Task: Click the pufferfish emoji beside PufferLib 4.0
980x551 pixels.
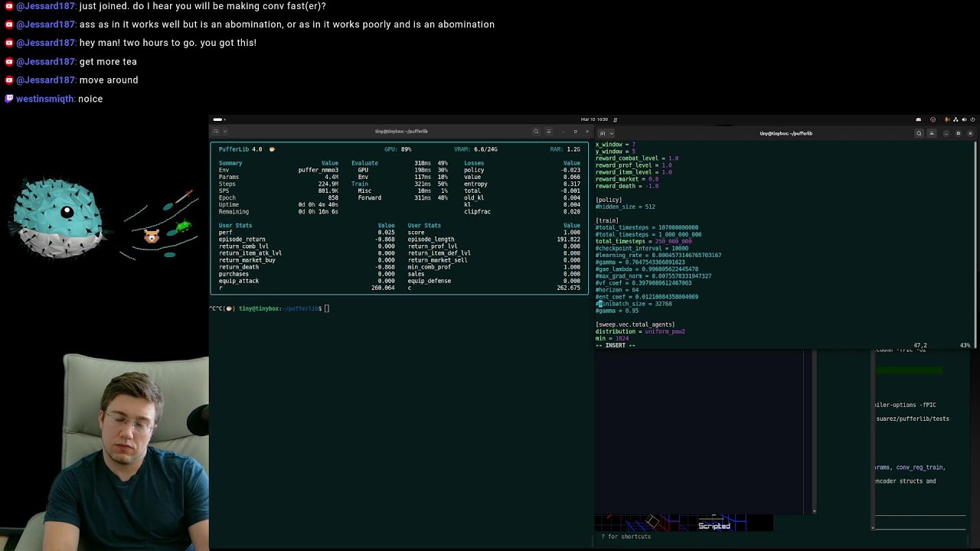Action: (x=272, y=149)
